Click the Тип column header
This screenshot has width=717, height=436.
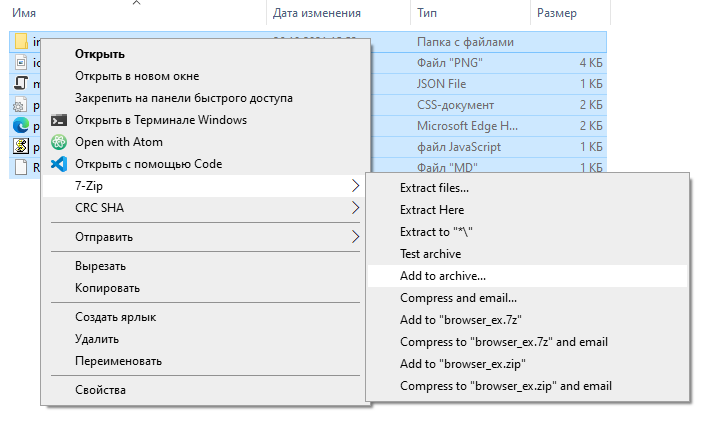pyautogui.click(x=427, y=12)
